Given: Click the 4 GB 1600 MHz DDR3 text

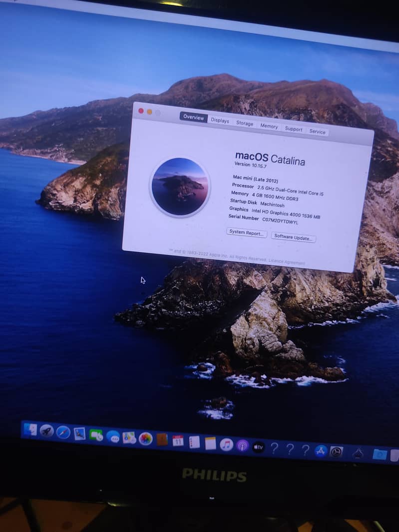Looking at the screenshot, I should (275, 197).
